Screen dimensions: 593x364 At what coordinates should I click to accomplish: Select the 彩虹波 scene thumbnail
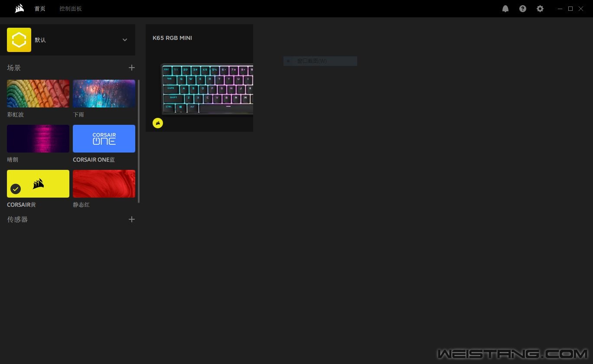coord(38,94)
